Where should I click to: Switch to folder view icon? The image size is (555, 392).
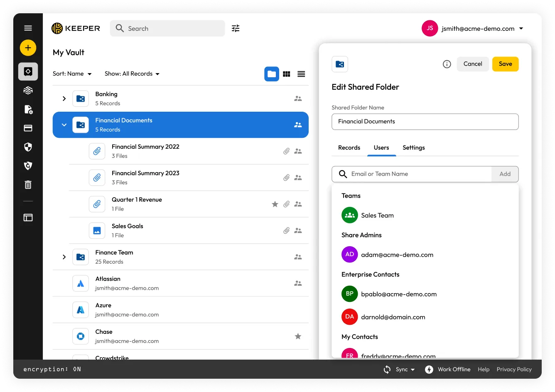pos(272,74)
